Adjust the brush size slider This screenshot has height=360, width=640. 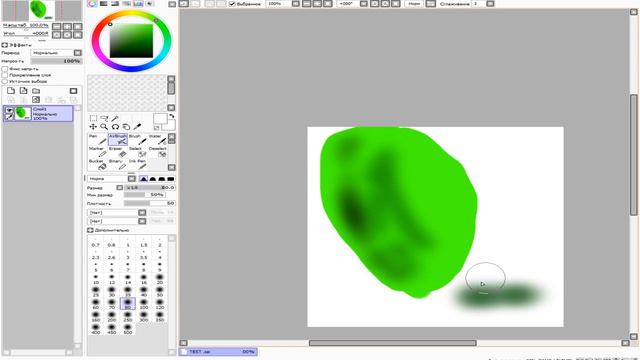click(149, 187)
